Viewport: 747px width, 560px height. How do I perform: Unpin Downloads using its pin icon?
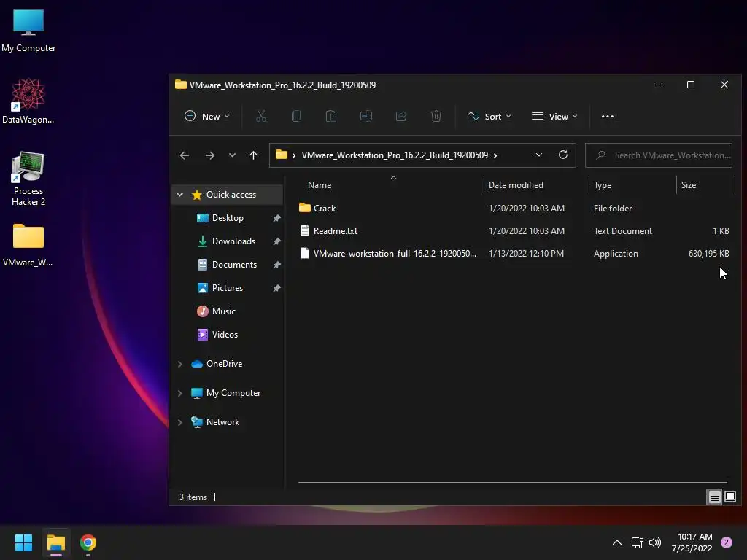pyautogui.click(x=276, y=241)
